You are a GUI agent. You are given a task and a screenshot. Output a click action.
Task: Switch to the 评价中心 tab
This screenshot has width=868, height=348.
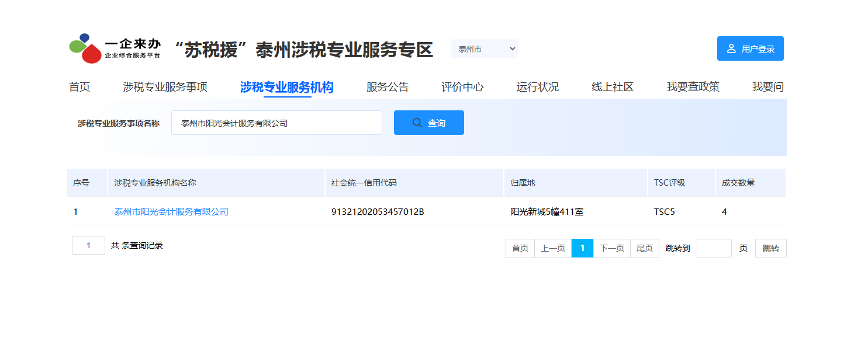pyautogui.click(x=462, y=87)
